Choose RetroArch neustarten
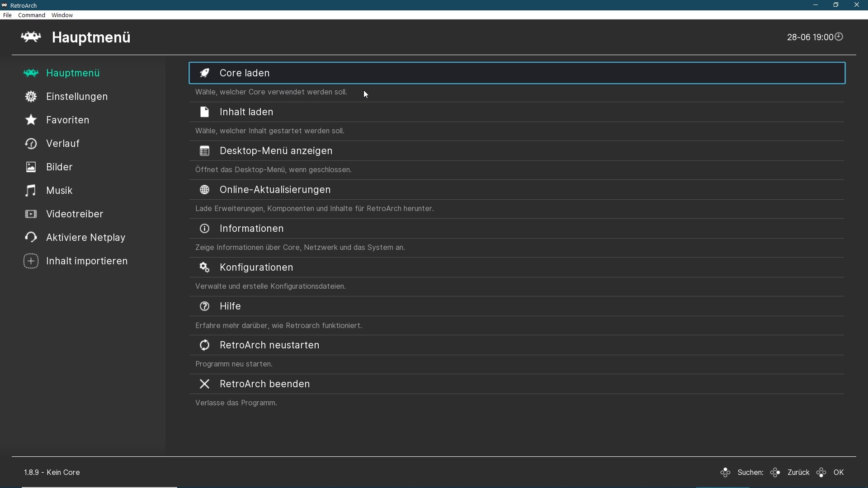The image size is (868, 488). coord(517,345)
